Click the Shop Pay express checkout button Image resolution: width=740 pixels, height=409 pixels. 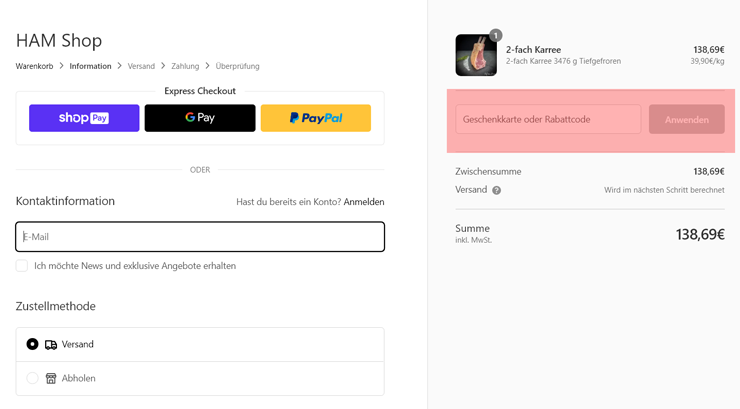click(84, 118)
